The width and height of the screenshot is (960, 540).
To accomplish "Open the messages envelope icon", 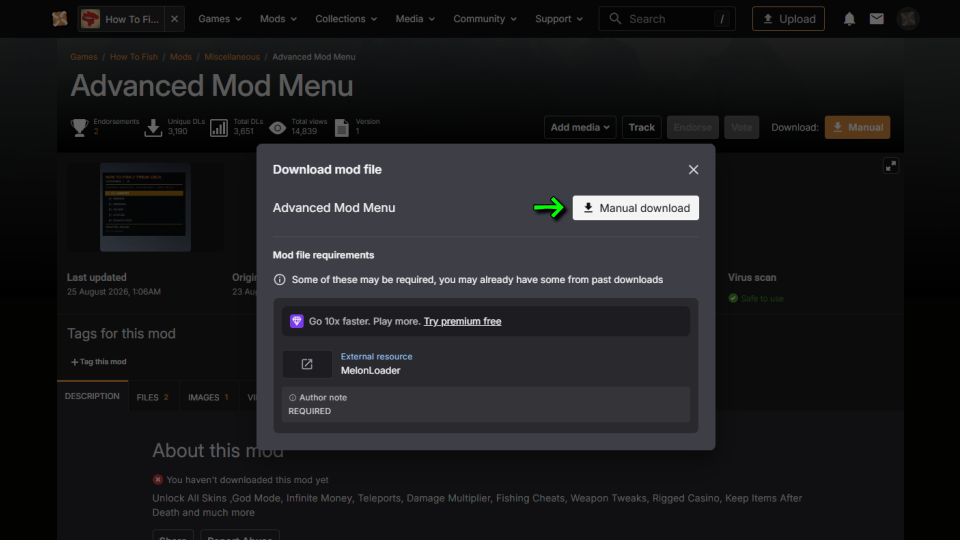I will tap(877, 19).
